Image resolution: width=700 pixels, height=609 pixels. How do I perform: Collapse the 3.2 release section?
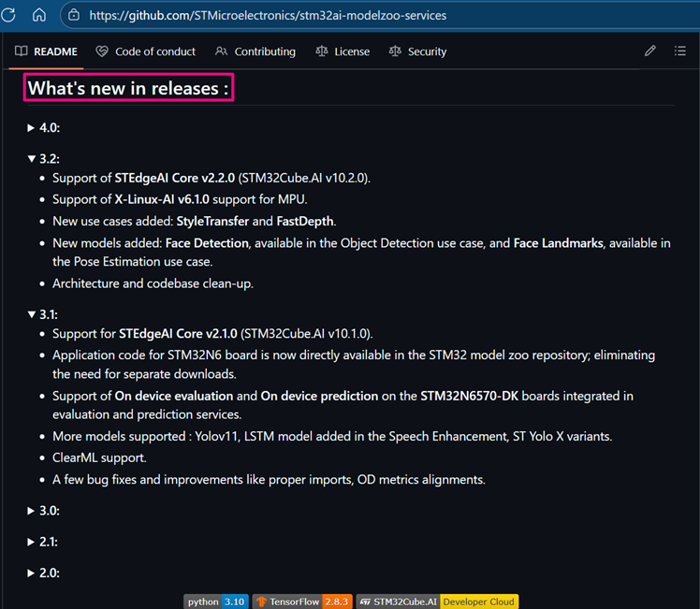pos(43,159)
